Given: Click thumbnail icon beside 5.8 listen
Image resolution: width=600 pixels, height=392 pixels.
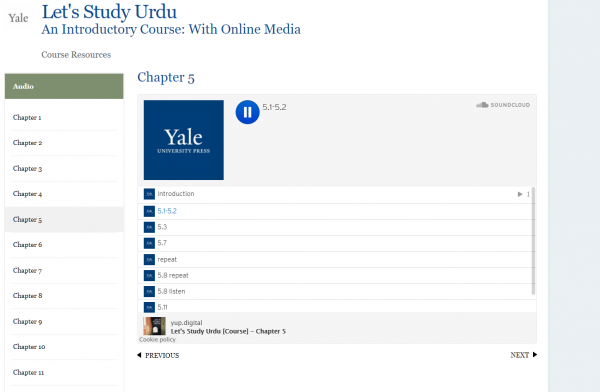Looking at the screenshot, I should click(x=149, y=291).
